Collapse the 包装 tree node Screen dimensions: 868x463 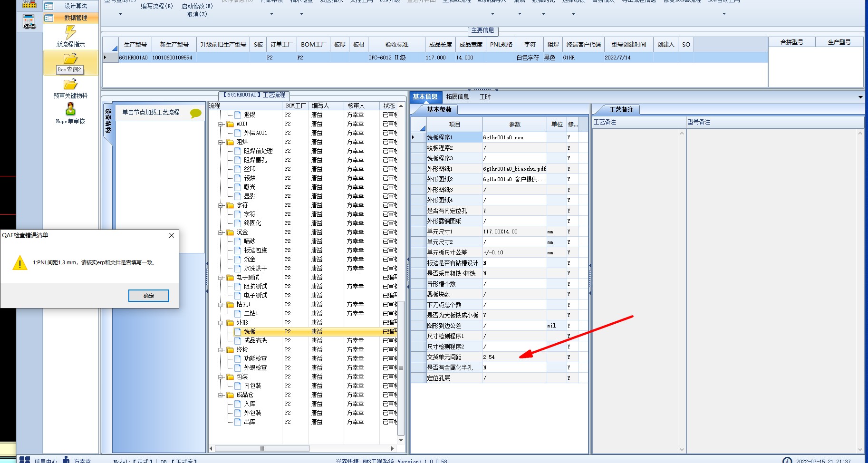pyautogui.click(x=221, y=377)
